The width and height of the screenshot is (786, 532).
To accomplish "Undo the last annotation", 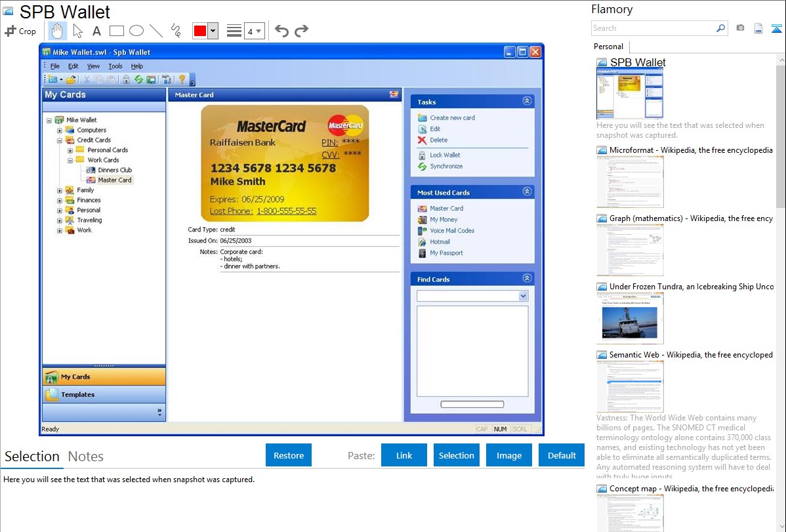I will 281,31.
